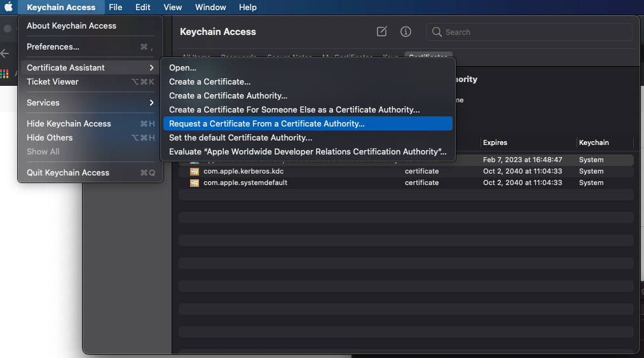
Task: Click the compose new item icon
Action: pyautogui.click(x=381, y=32)
